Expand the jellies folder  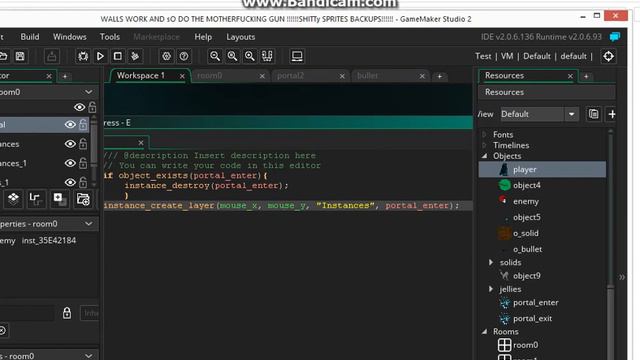[x=491, y=289]
